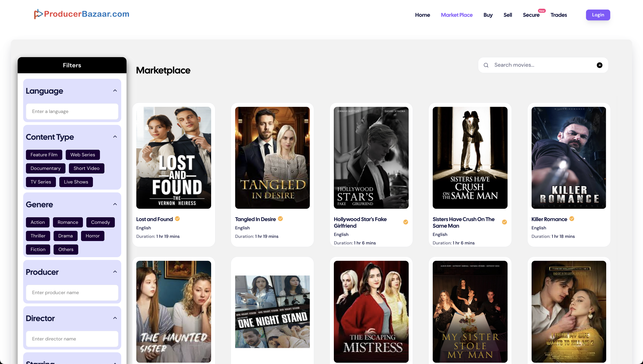This screenshot has width=643, height=364.
Task: Click the search submit arrow icon
Action: tap(599, 65)
